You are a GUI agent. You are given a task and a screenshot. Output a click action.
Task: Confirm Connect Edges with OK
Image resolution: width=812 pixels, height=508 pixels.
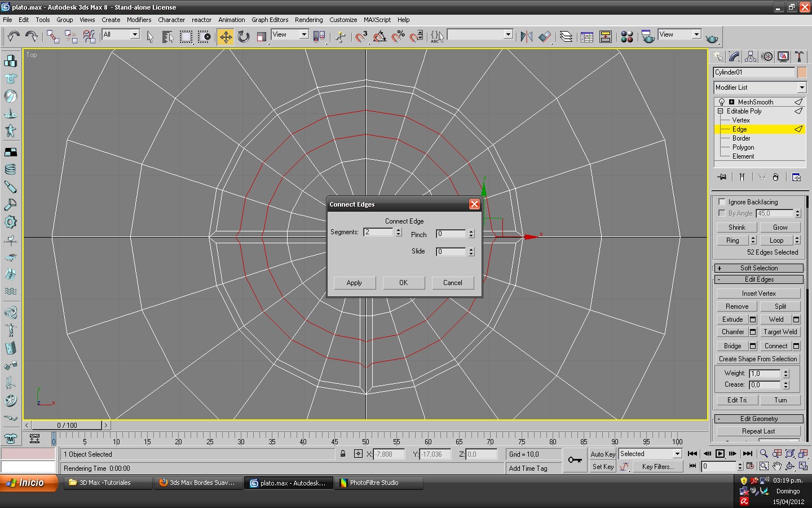pos(403,283)
